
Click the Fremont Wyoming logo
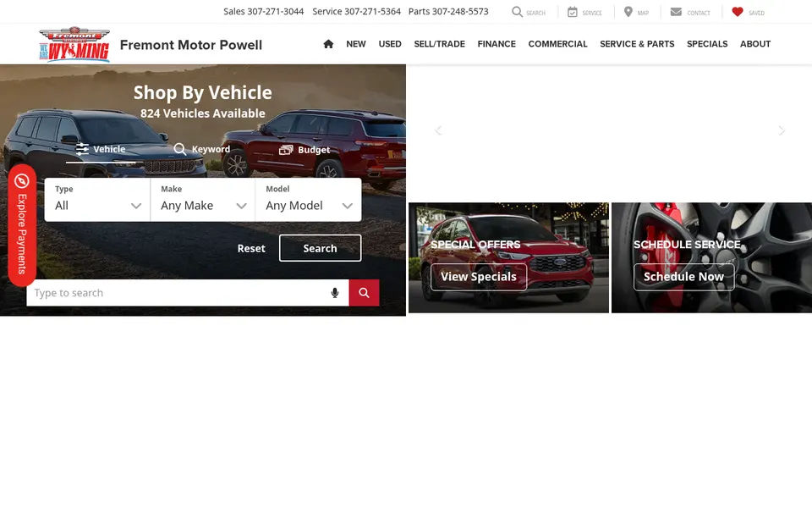tap(74, 45)
